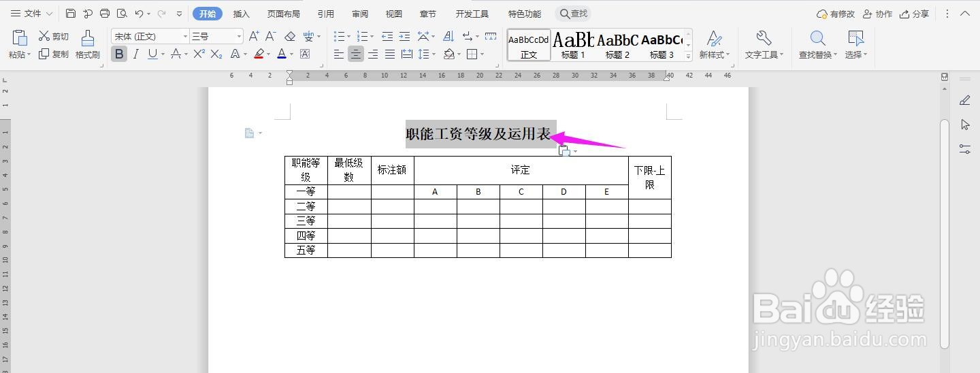This screenshot has height=373, width=980.
Task: Toggle Subscript X₂
Action: 216,54
